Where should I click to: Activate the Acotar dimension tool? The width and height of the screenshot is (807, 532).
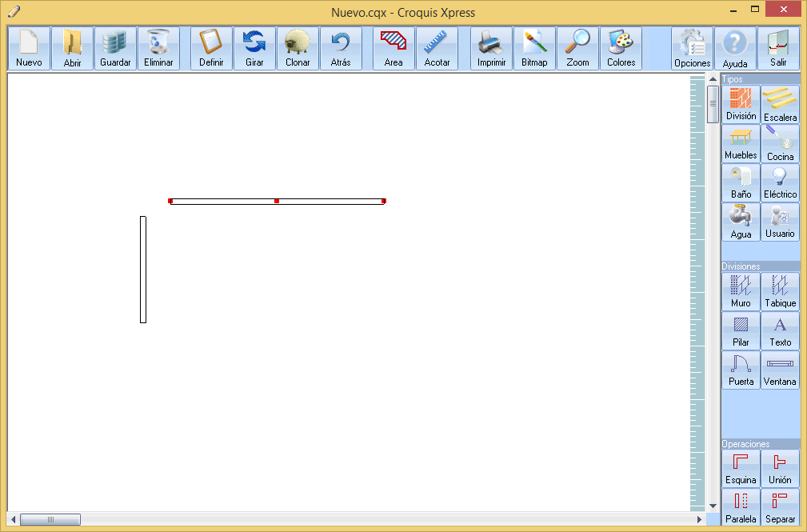tap(437, 48)
